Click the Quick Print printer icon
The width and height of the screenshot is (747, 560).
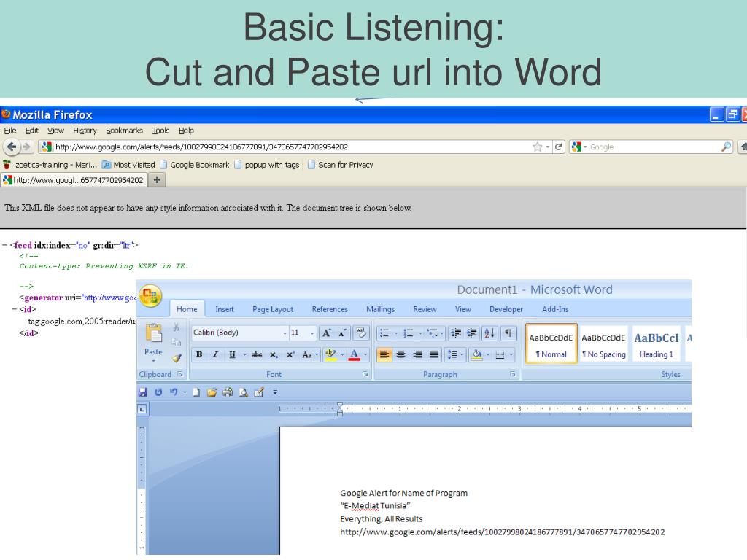pyautogui.click(x=228, y=392)
